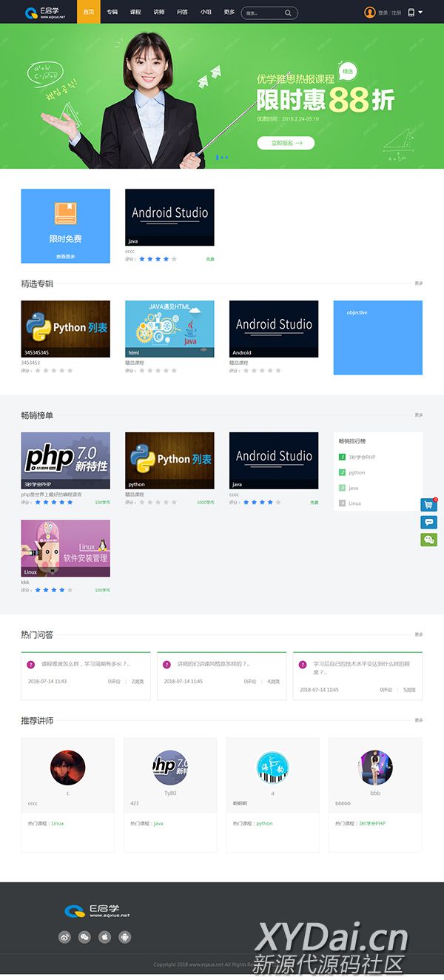The image size is (444, 980).
Task: Click question mark icon beside 讲师的们讲课风格
Action: coord(167,664)
